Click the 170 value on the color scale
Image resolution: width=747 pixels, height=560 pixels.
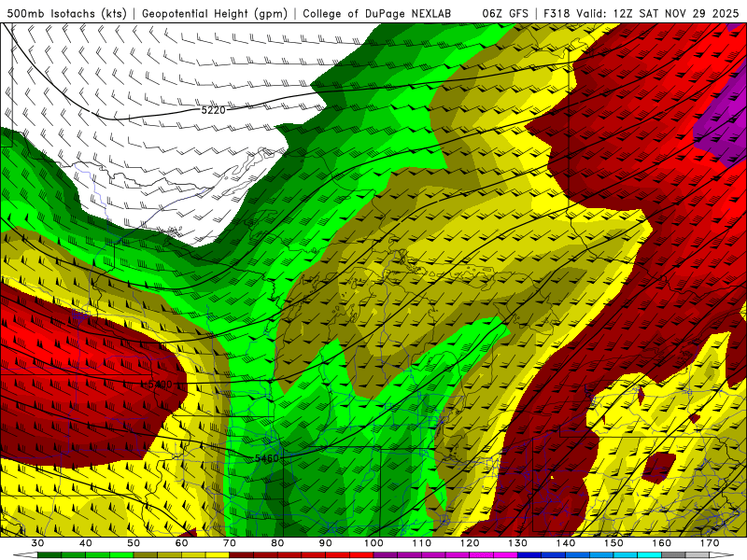pos(710,543)
